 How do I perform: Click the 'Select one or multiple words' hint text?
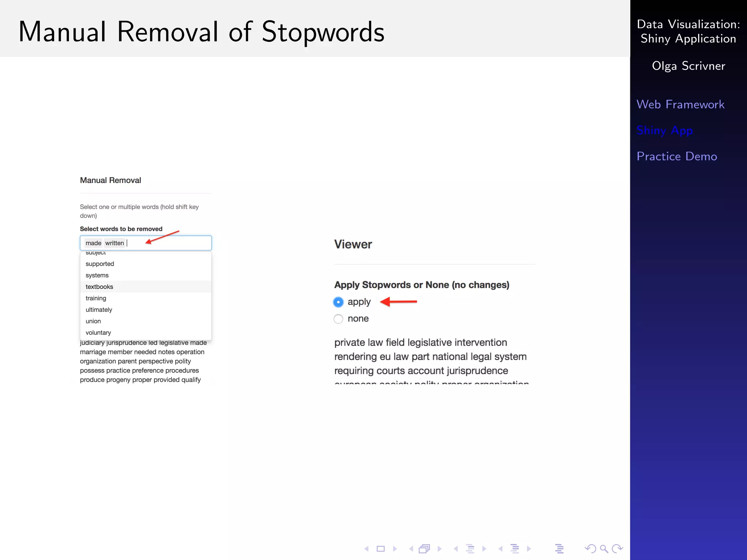139,211
